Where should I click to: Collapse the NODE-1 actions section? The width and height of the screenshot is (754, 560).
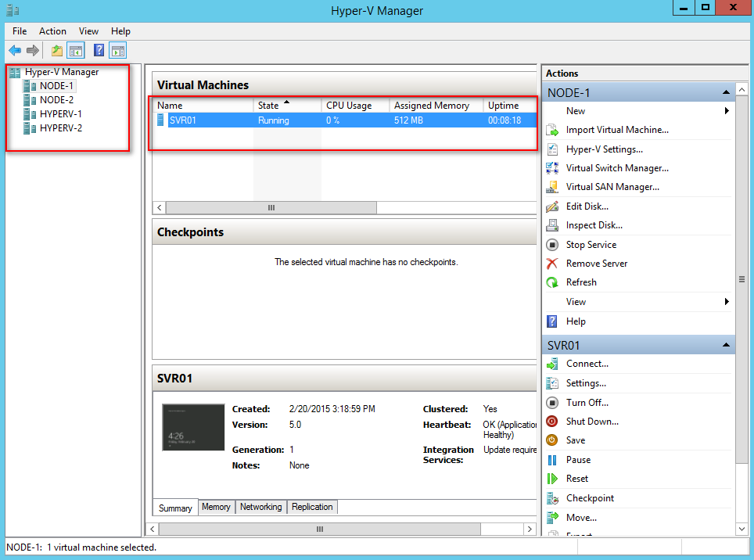click(726, 92)
